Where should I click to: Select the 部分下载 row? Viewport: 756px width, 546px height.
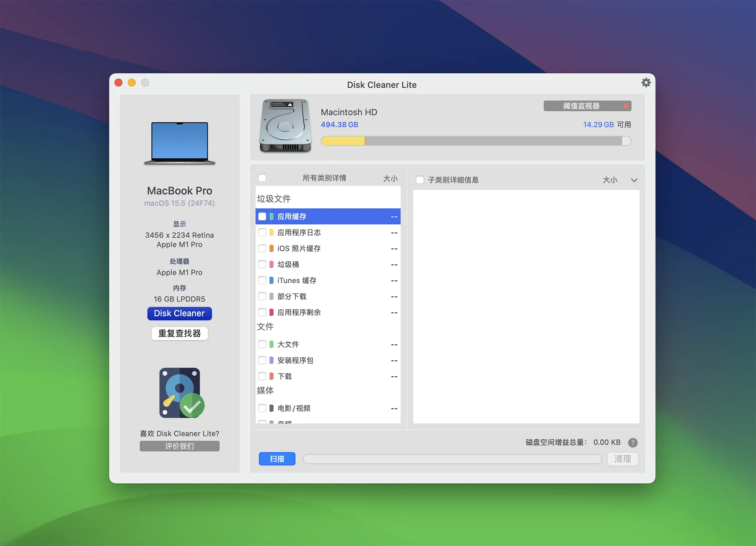(328, 296)
